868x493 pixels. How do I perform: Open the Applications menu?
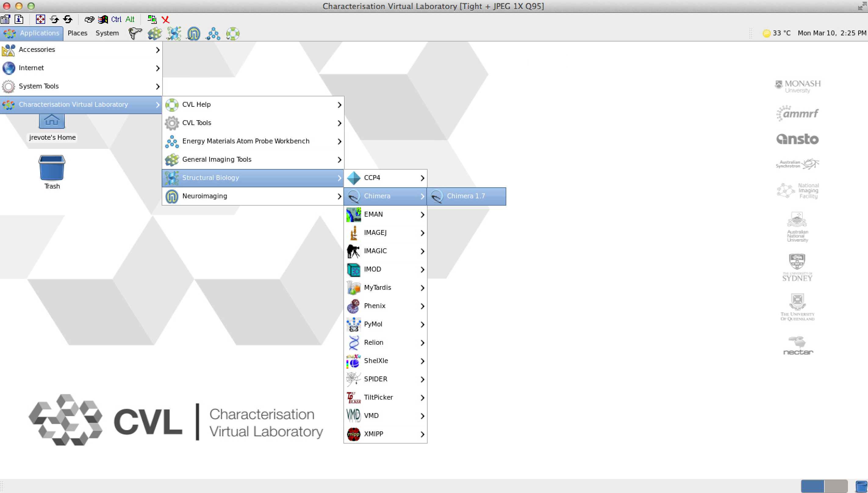point(32,33)
